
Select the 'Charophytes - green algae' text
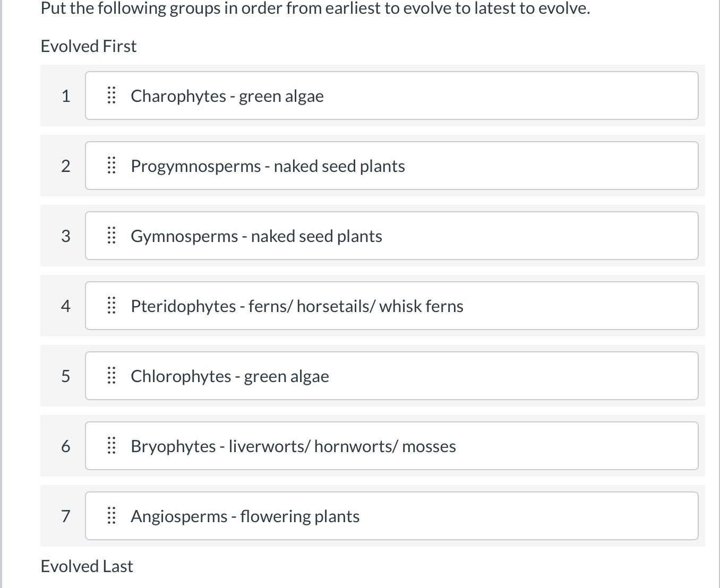[x=227, y=96]
